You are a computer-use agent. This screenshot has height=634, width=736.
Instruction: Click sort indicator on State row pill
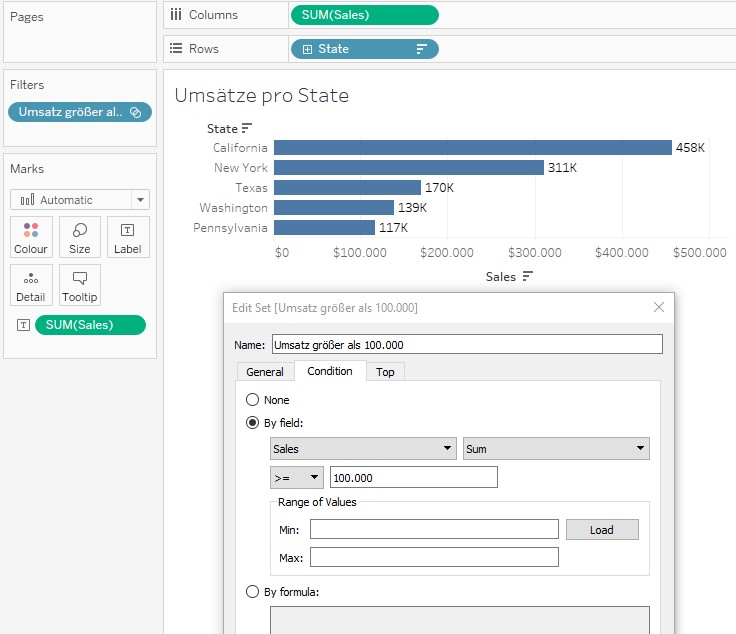click(421, 49)
